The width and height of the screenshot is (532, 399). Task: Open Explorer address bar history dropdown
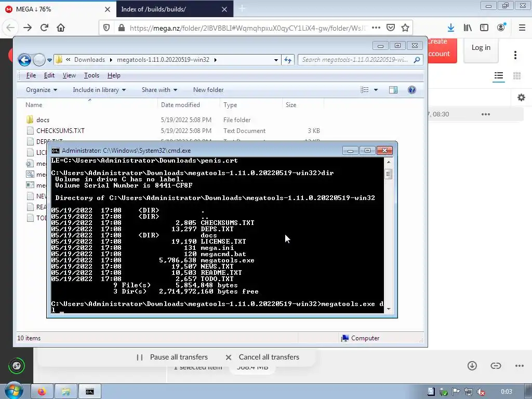click(x=276, y=60)
